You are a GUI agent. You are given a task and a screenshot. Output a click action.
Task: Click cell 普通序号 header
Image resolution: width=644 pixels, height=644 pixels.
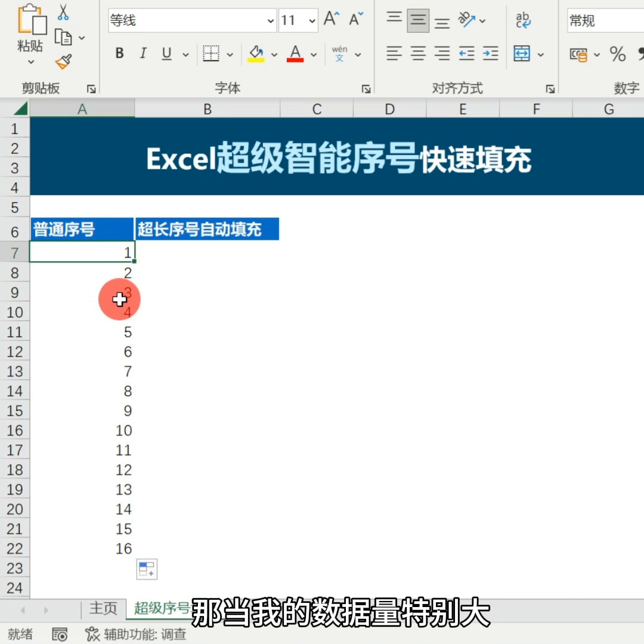click(x=82, y=229)
